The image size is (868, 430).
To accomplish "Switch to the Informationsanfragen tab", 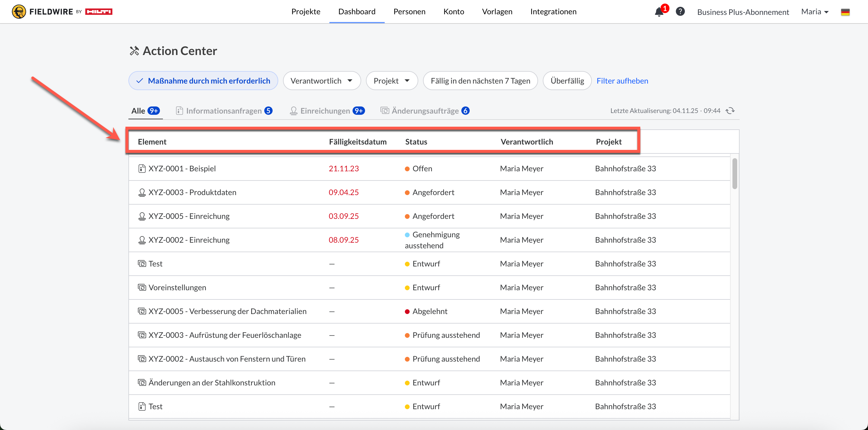I will 224,111.
